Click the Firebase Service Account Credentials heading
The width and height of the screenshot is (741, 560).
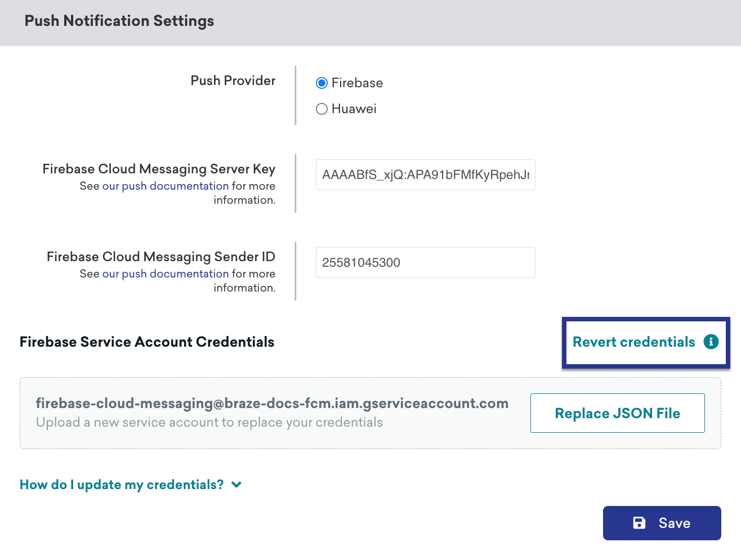tap(146, 342)
